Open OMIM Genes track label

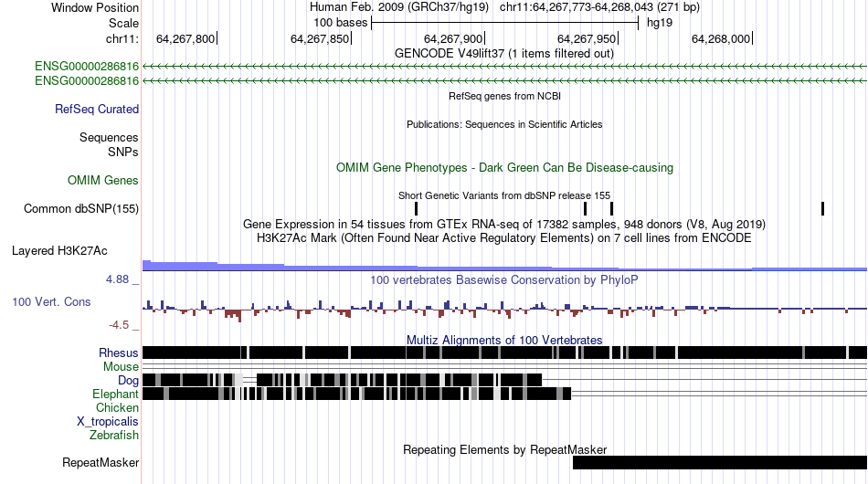click(102, 180)
